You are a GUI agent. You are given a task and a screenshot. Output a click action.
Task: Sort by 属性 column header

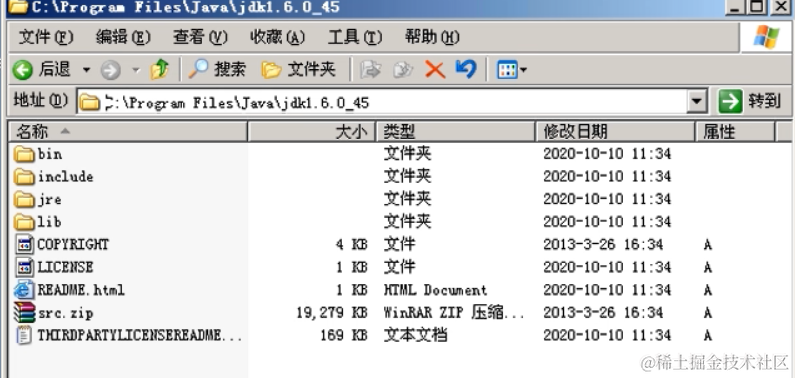pyautogui.click(x=735, y=132)
